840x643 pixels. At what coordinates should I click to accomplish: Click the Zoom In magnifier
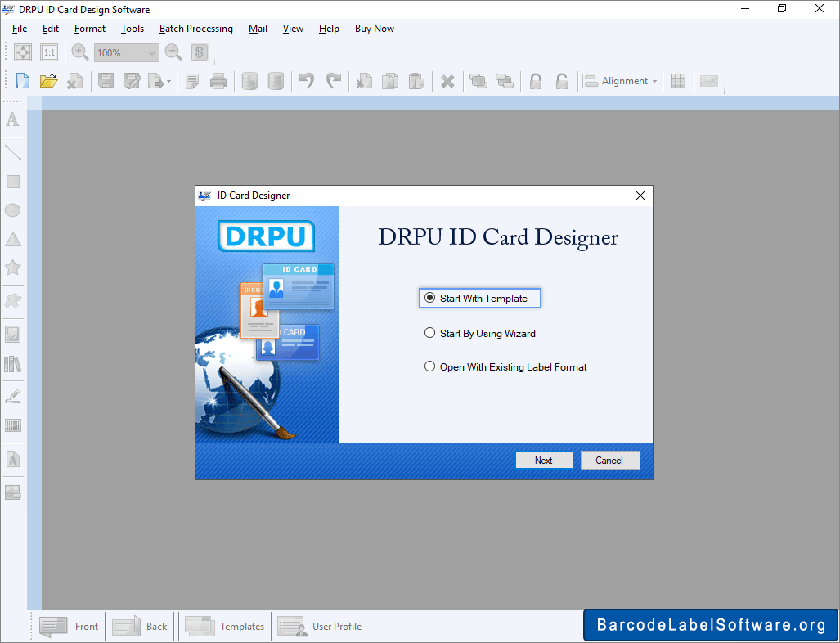point(80,52)
